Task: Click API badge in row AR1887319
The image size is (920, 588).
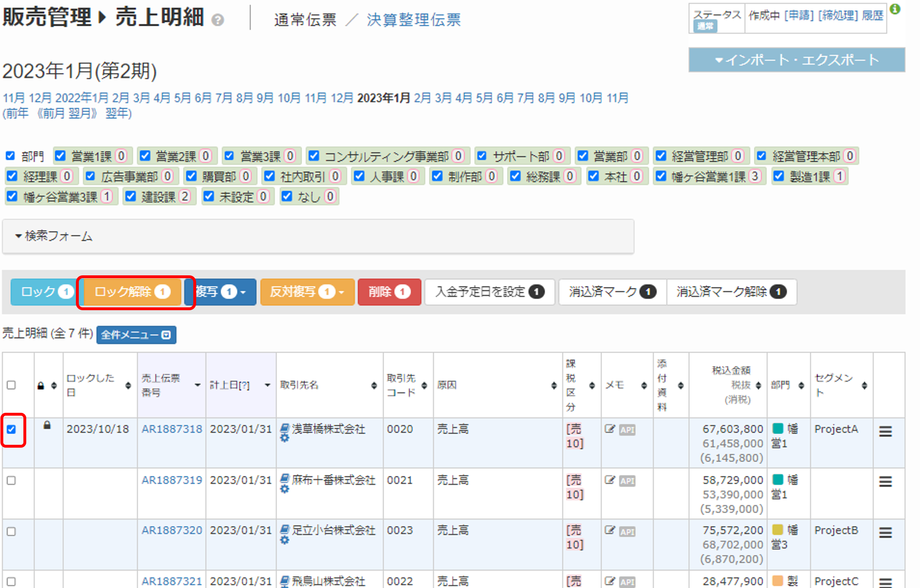Action: 627,481
